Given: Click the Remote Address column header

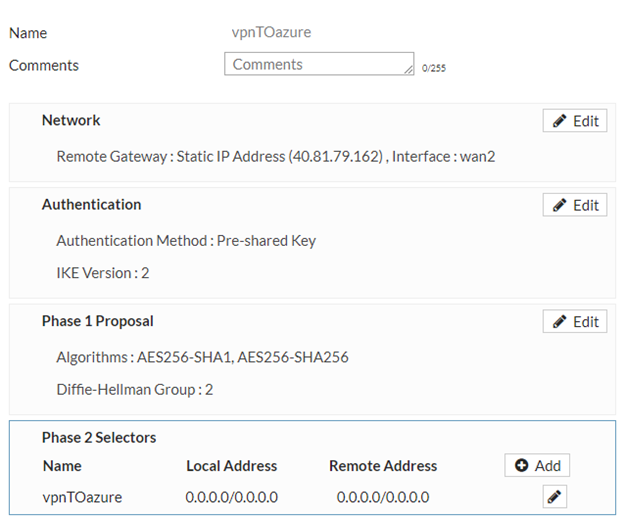Looking at the screenshot, I should [x=383, y=465].
